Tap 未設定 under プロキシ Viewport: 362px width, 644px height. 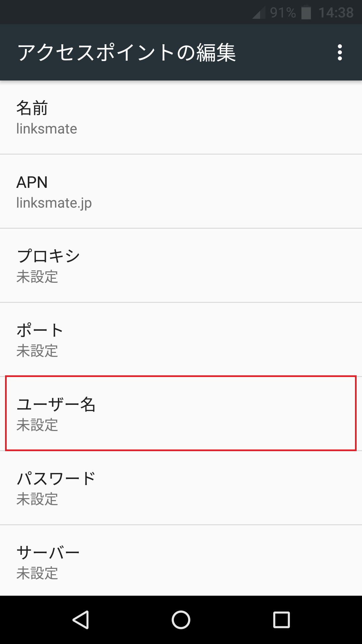(37, 277)
